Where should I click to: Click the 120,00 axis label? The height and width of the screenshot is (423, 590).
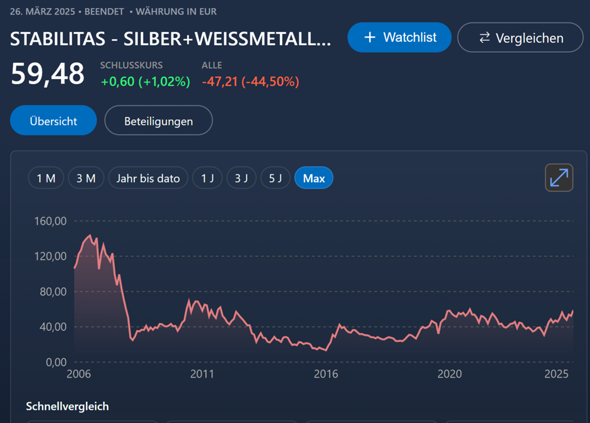pyautogui.click(x=50, y=256)
